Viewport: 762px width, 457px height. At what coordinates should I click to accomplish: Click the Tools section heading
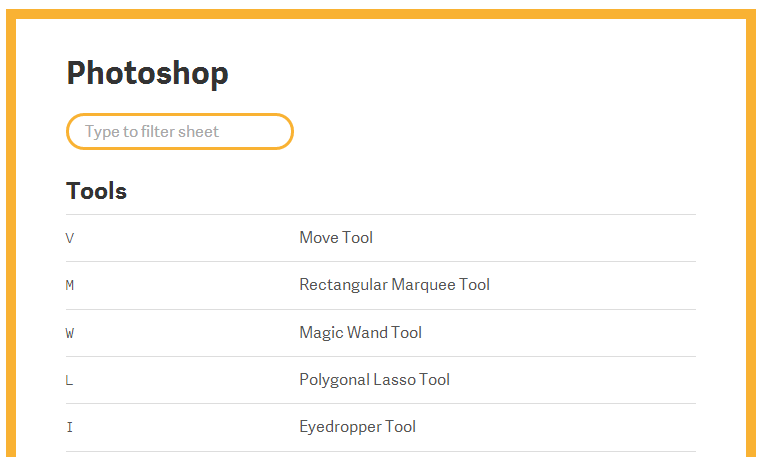tap(96, 191)
